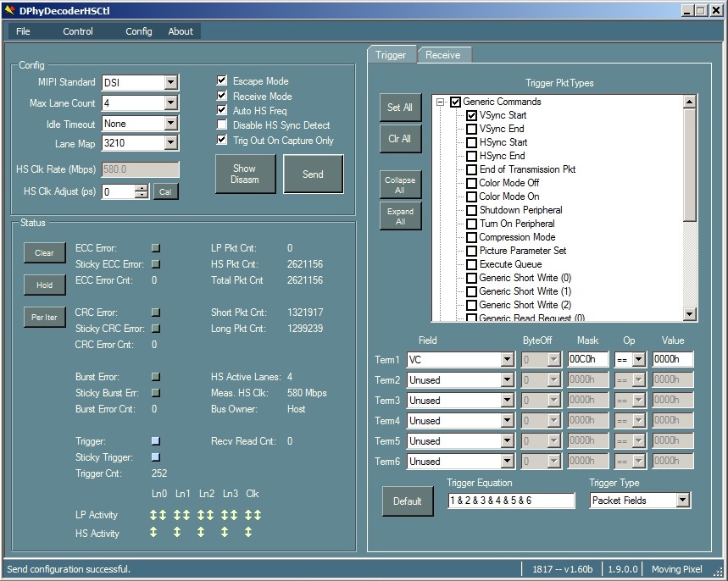728x581 pixels.
Task: Open the Control menu
Action: coord(77,30)
